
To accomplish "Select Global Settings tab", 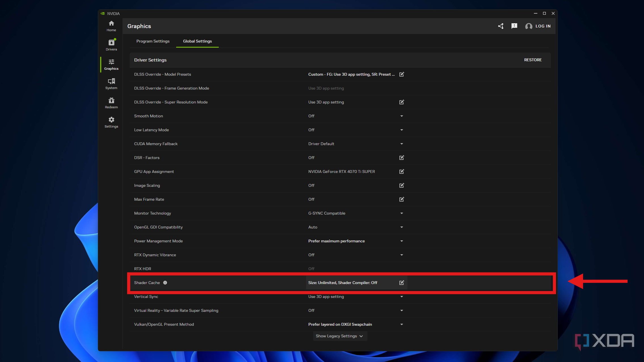I will 197,41.
